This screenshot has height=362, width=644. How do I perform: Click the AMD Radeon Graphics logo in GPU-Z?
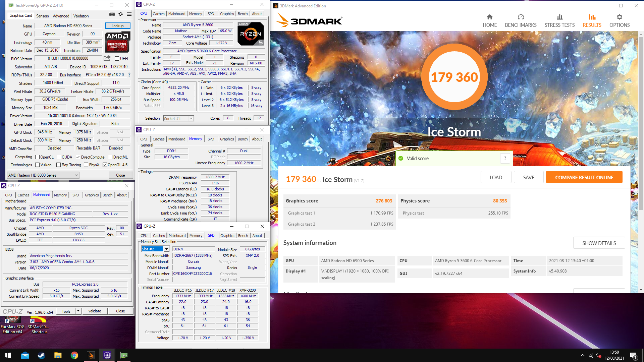[x=117, y=42]
